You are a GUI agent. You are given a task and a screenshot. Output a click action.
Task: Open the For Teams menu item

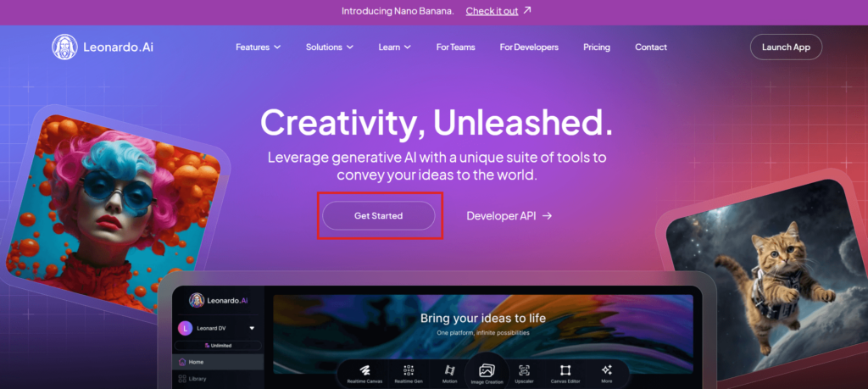click(x=455, y=47)
